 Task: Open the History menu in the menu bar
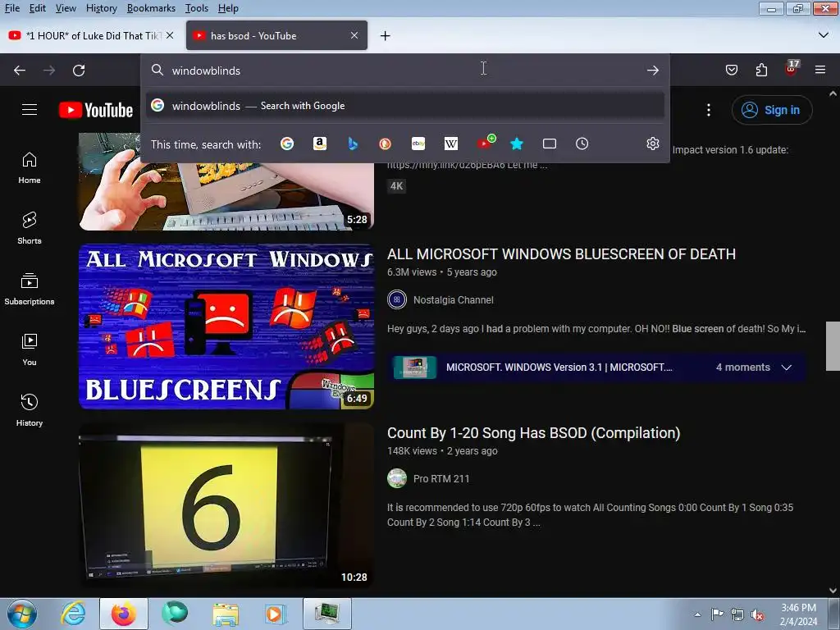pos(101,8)
